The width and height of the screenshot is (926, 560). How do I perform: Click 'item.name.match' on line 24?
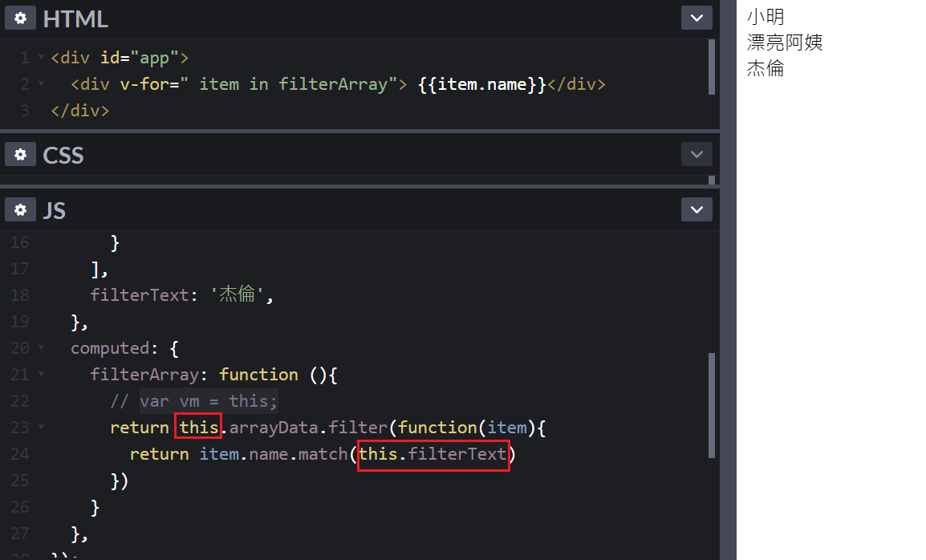pos(274,454)
